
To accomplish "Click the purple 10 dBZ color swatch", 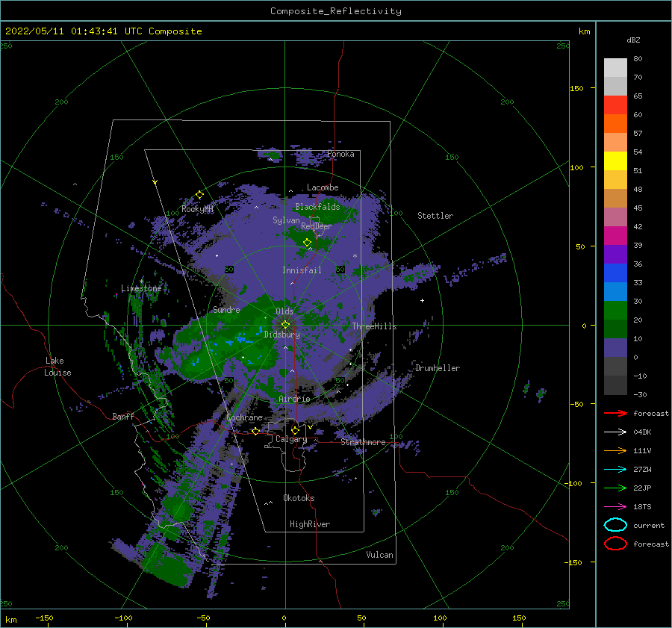I will point(615,348).
